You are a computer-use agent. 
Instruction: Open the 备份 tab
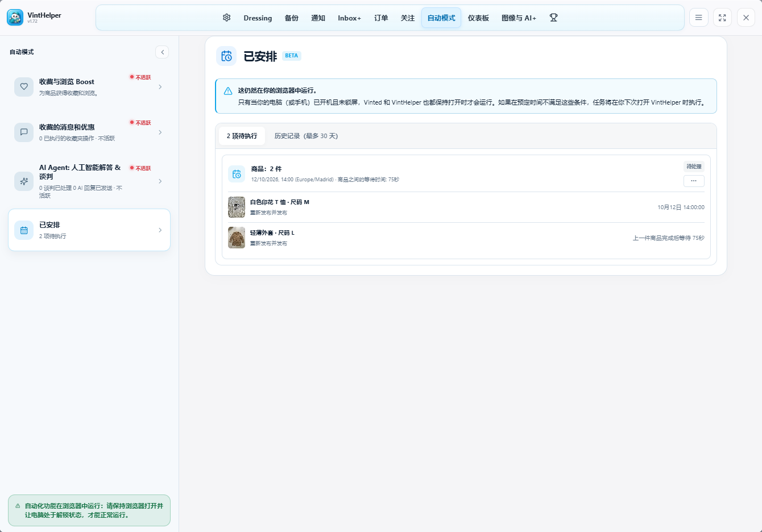tap(292, 18)
